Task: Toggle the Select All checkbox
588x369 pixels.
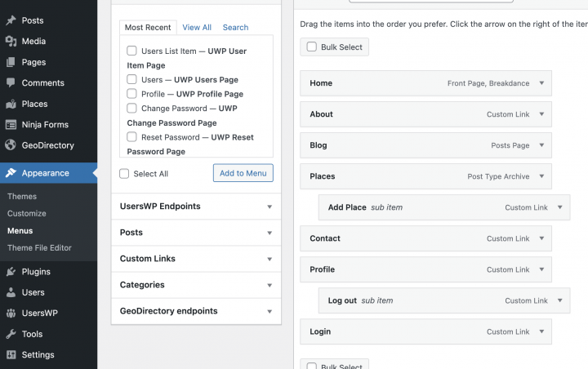Action: (124, 174)
